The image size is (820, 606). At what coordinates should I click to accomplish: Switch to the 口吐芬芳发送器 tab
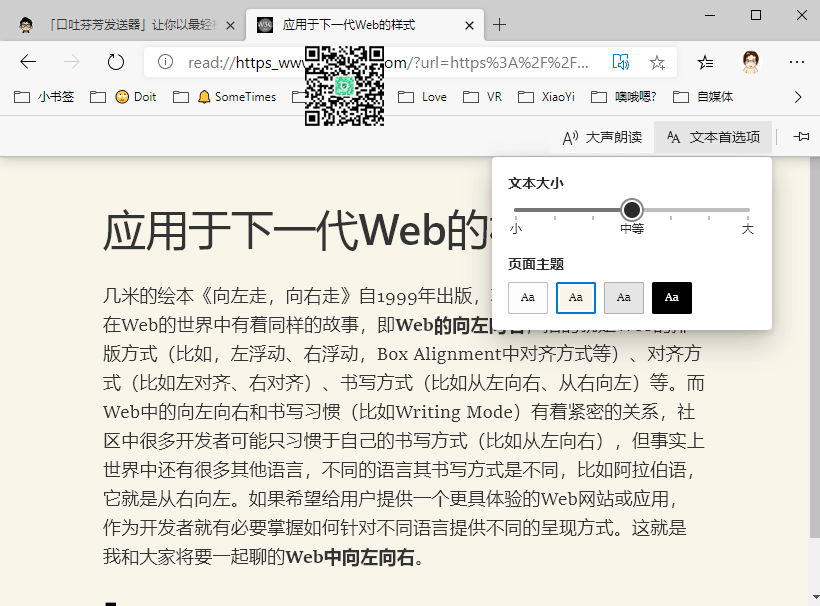[x=123, y=25]
